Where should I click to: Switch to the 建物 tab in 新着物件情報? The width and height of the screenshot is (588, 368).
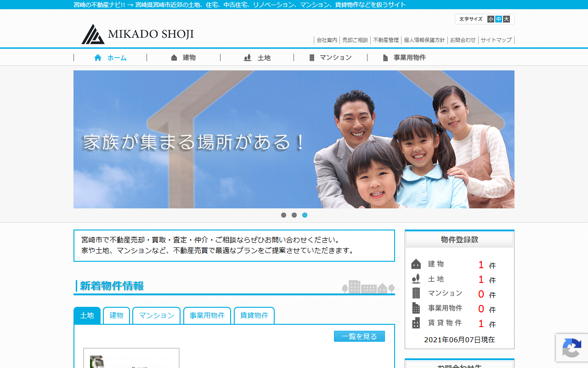(x=116, y=316)
